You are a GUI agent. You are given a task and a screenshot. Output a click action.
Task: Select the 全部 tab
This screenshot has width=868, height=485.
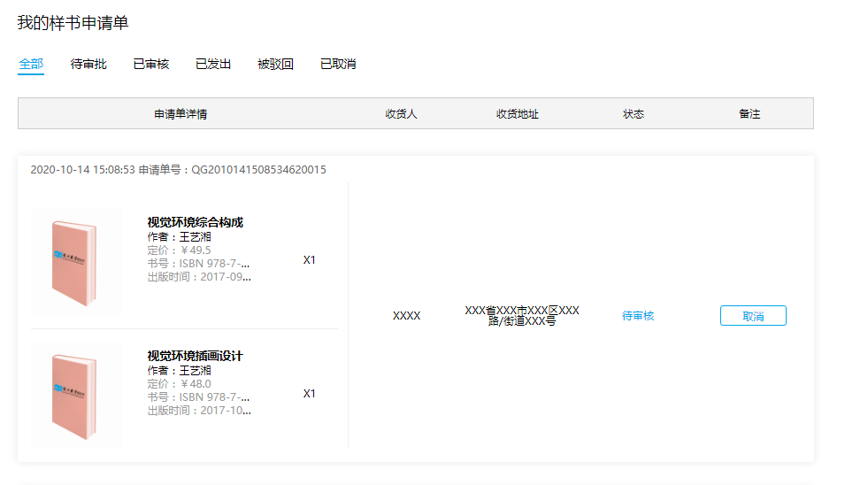click(x=30, y=64)
